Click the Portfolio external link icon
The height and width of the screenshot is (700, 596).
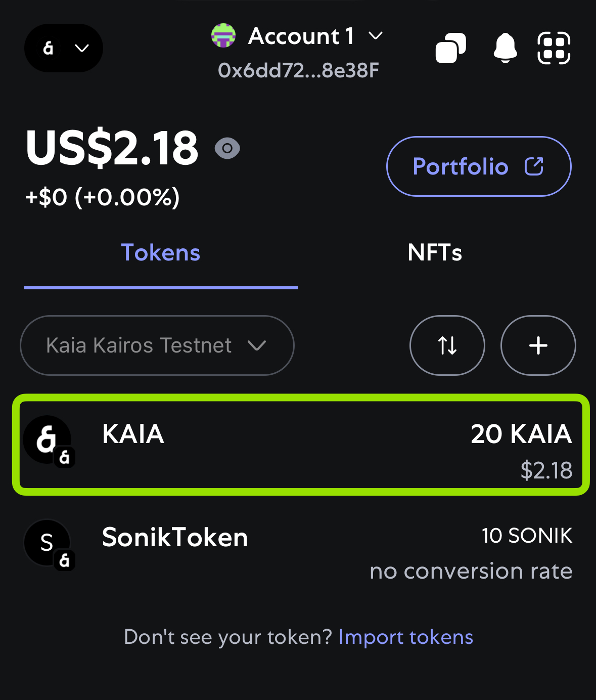coord(534,166)
